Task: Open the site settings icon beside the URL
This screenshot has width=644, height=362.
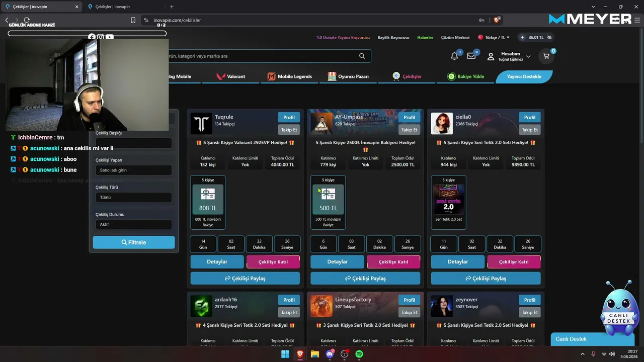Action: coord(146,20)
